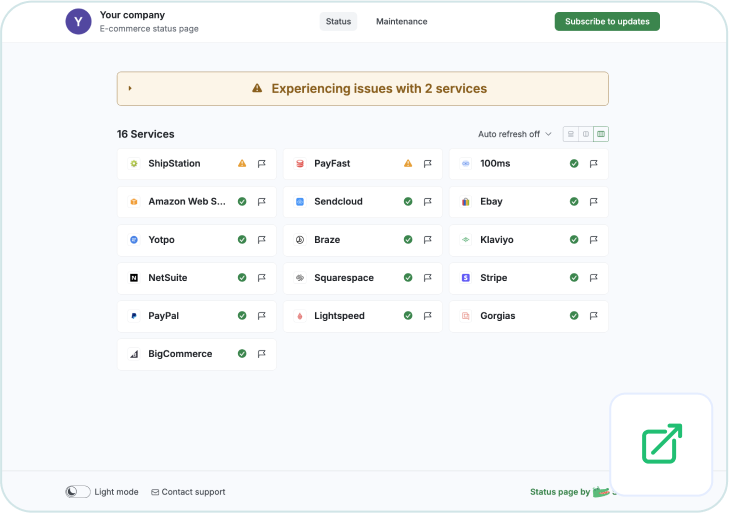
Task: Click the Lightspeed service name
Action: 339,316
